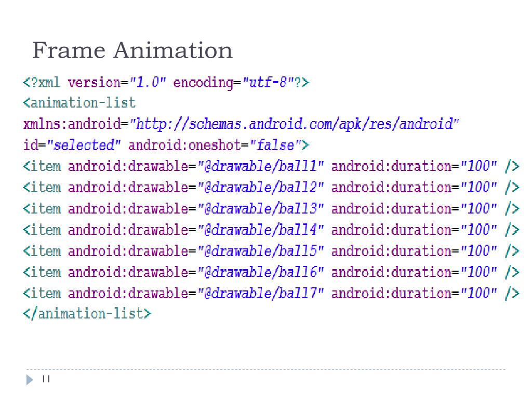Click the play triangle bullet at bottom

(30, 380)
